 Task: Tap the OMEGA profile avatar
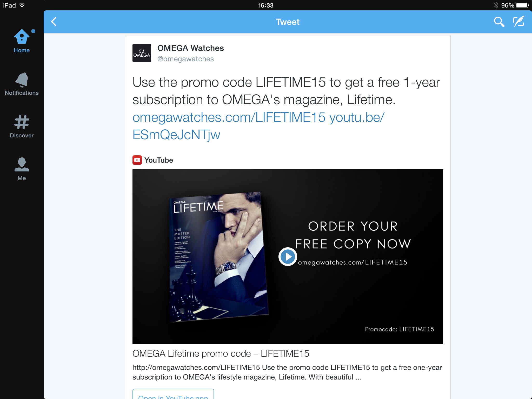pyautogui.click(x=142, y=53)
